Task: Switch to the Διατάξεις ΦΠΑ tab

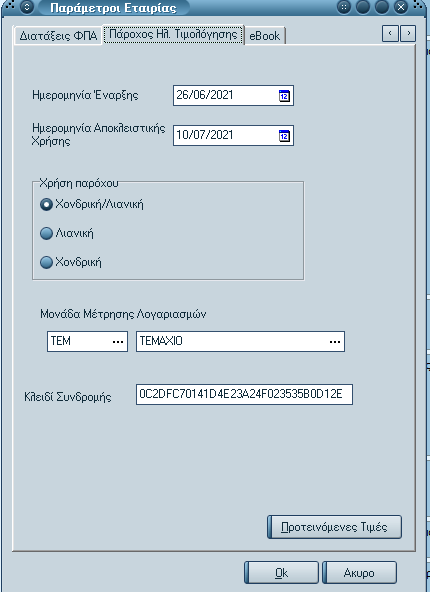Action: 58,36
